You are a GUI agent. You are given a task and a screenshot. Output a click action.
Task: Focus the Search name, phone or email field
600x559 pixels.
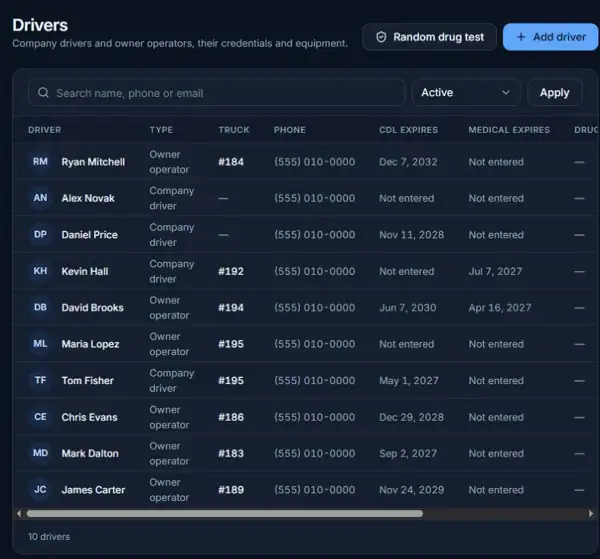(x=216, y=93)
